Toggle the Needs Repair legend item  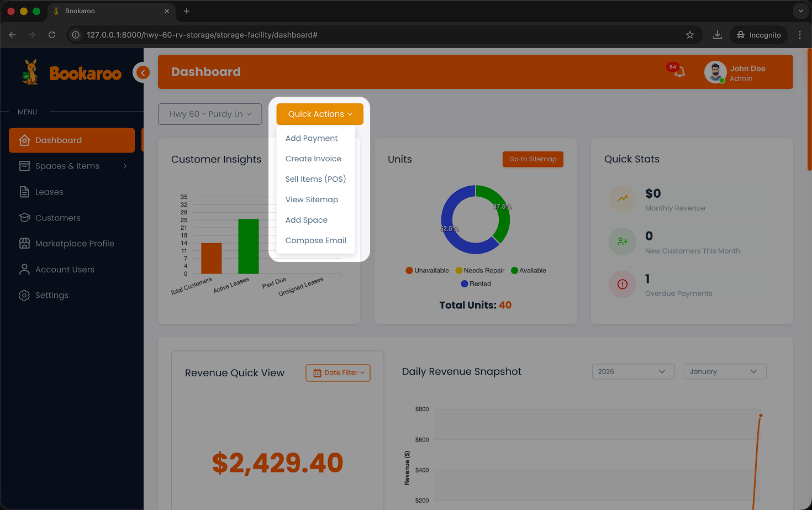479,271
